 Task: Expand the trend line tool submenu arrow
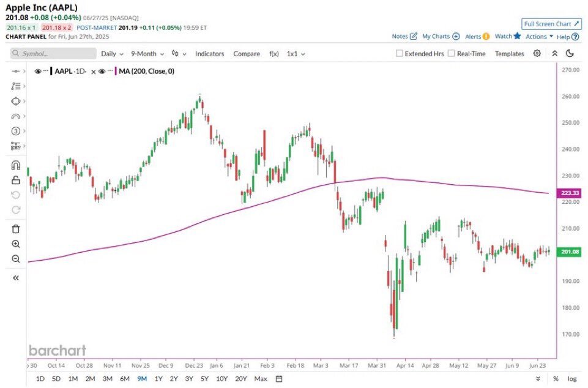pyautogui.click(x=24, y=71)
